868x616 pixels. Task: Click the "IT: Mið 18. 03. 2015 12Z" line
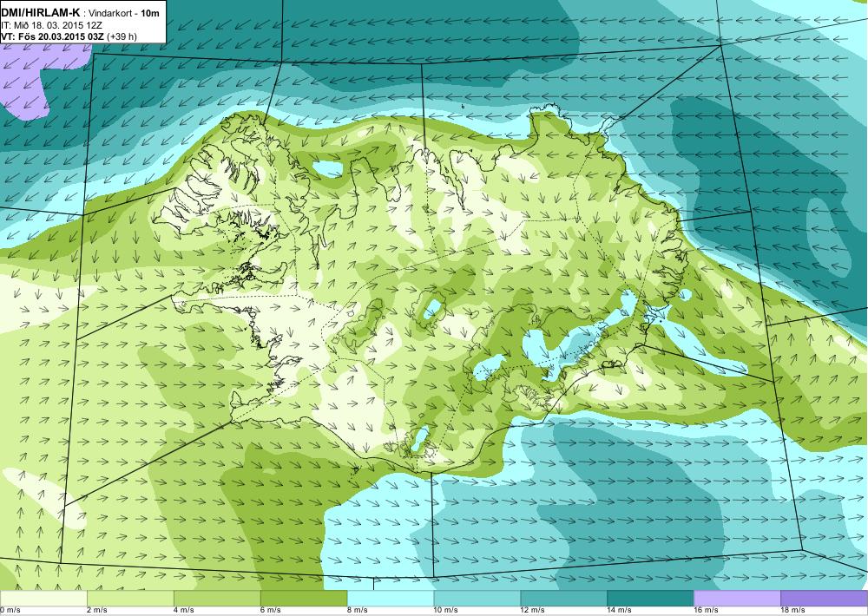[51, 25]
